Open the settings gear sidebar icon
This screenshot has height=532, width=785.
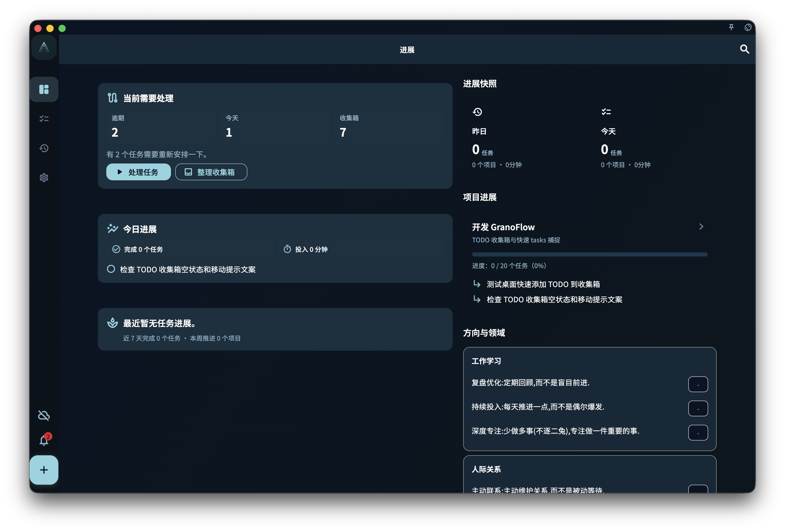[44, 178]
